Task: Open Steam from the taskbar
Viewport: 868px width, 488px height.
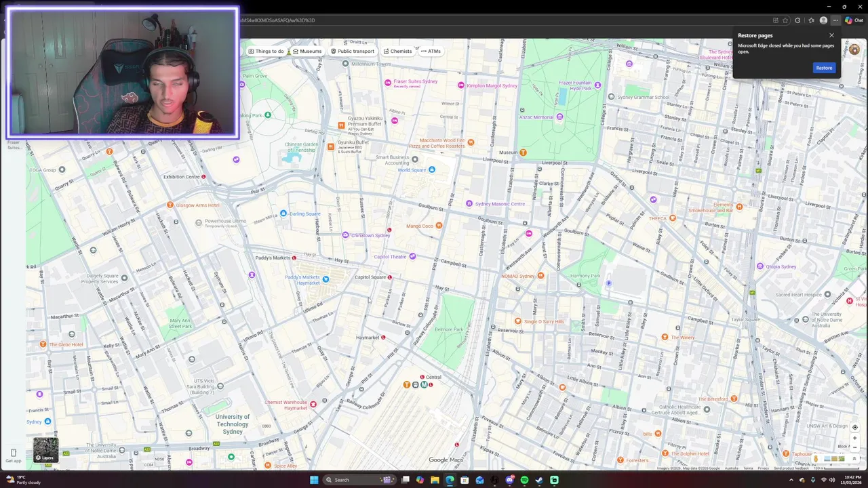Action: pos(539,480)
